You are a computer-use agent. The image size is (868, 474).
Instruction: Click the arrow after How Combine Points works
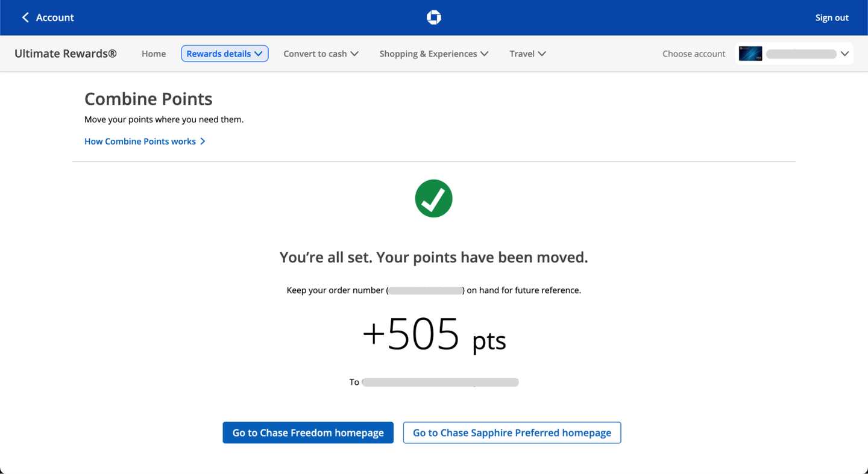[x=203, y=142]
